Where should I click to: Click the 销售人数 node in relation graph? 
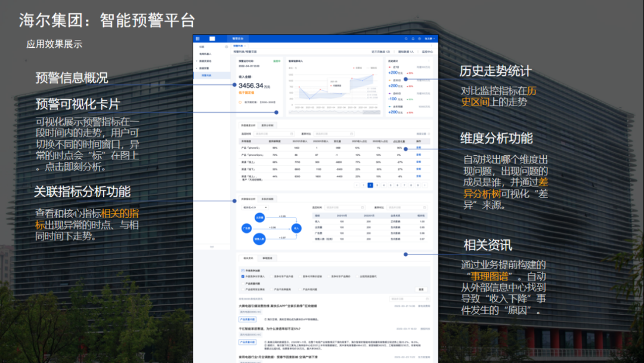click(x=259, y=239)
